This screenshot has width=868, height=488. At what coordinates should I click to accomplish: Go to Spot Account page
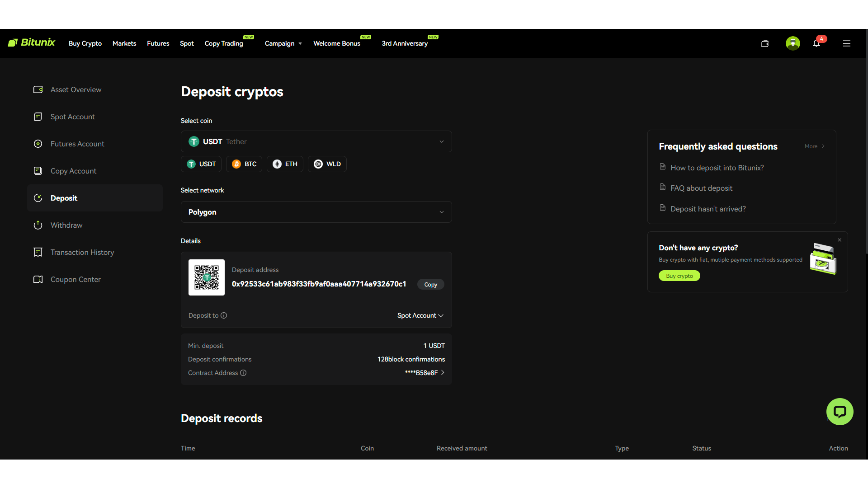[x=95, y=117]
